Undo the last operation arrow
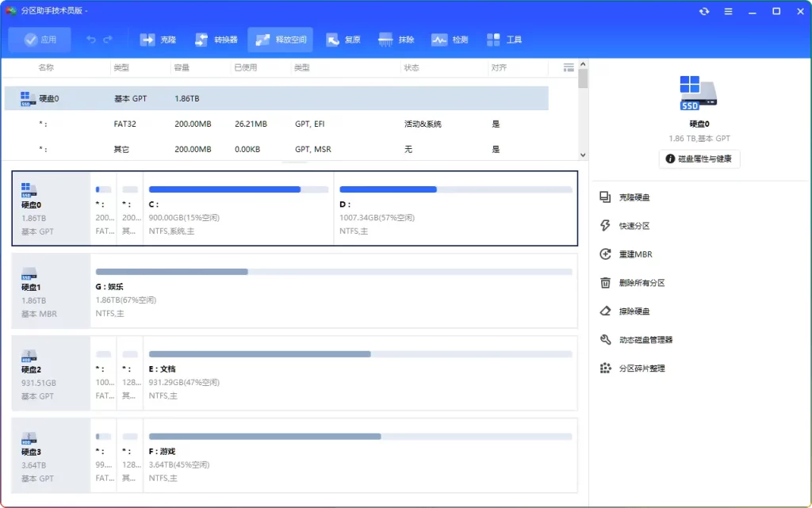 (x=91, y=40)
